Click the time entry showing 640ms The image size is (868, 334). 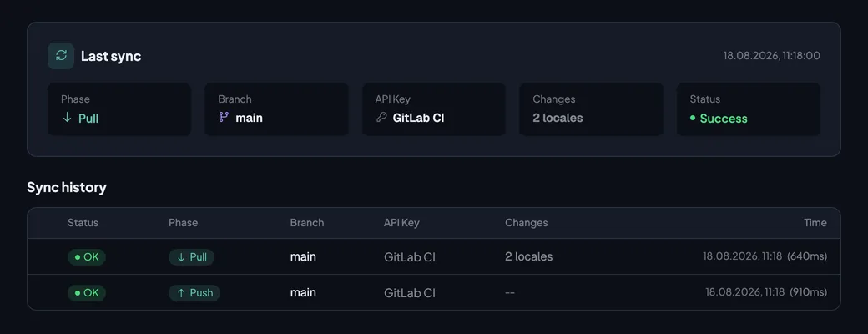pyautogui.click(x=765, y=256)
